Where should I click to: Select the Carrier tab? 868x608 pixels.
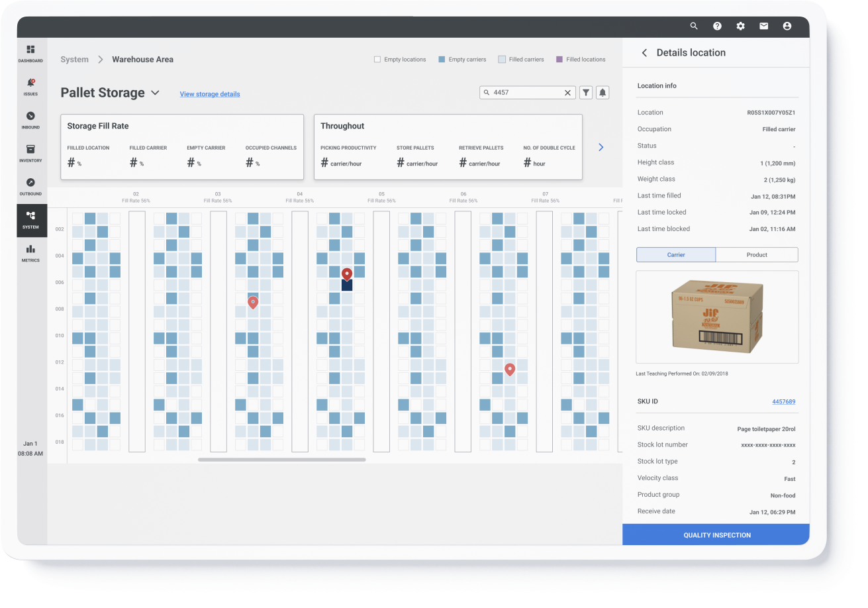coord(676,254)
